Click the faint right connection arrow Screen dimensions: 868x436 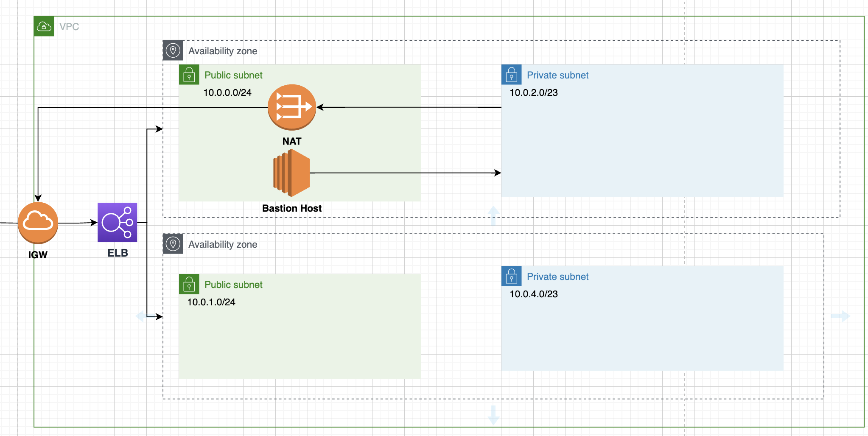(840, 316)
